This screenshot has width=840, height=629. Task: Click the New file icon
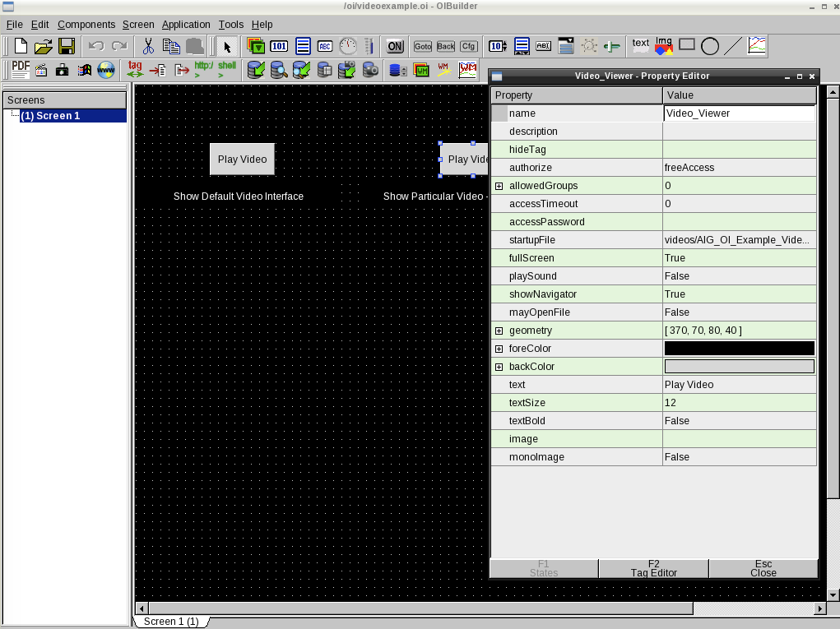(x=21, y=46)
